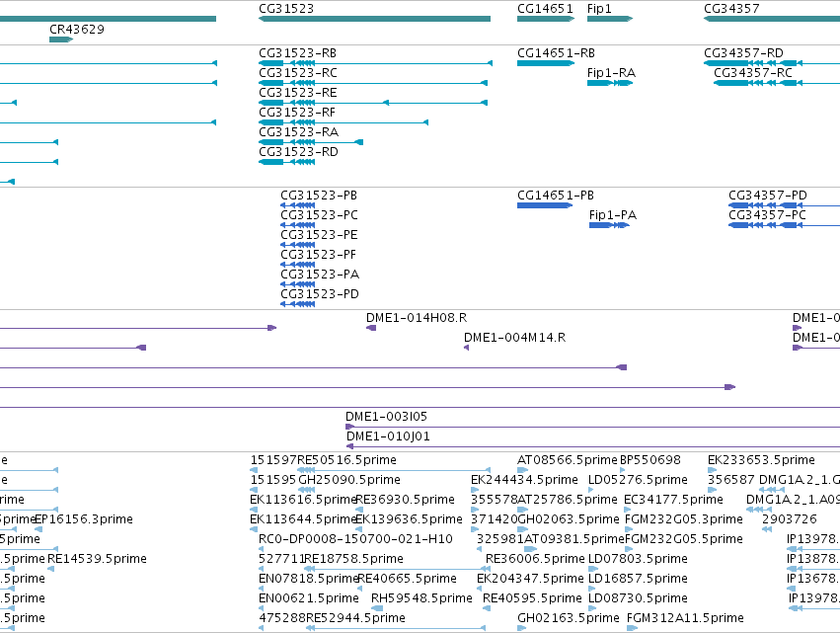Click EST FGM232G05.5prime
The image size is (840, 633).
[684, 539]
